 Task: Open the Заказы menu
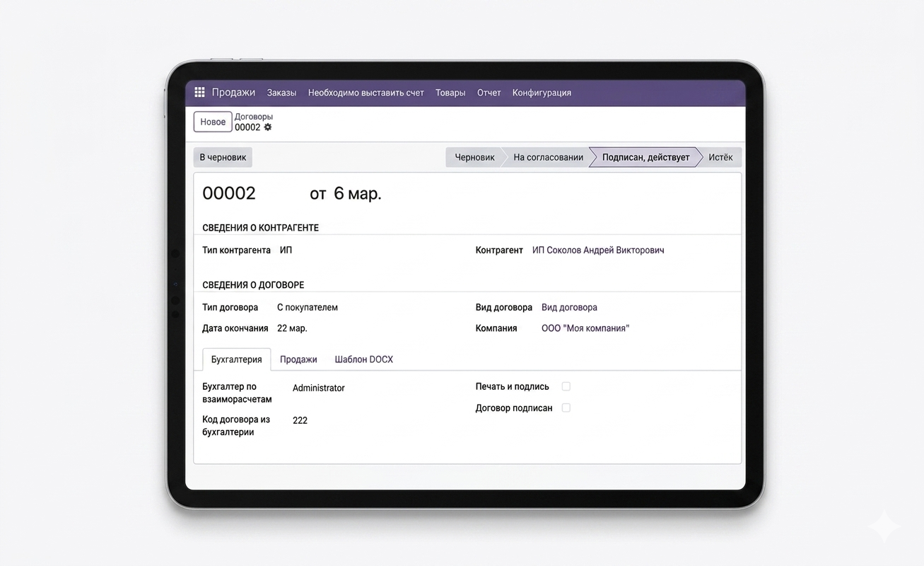[281, 92]
